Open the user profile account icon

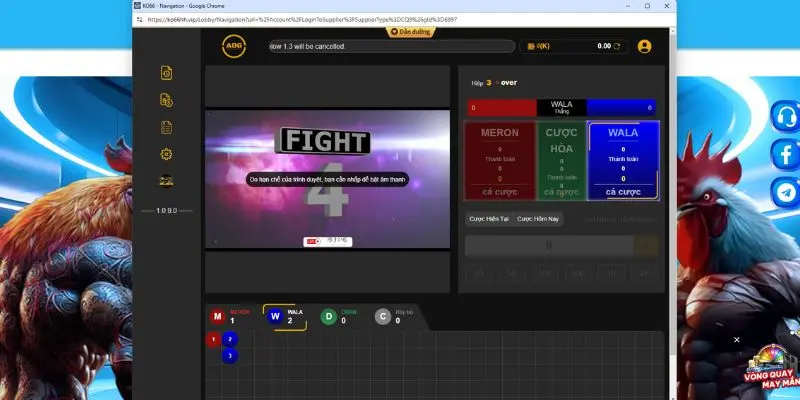click(644, 46)
